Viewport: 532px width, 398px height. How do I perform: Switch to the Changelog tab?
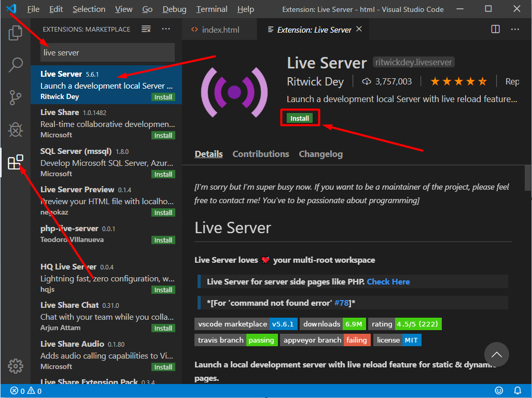(x=320, y=154)
